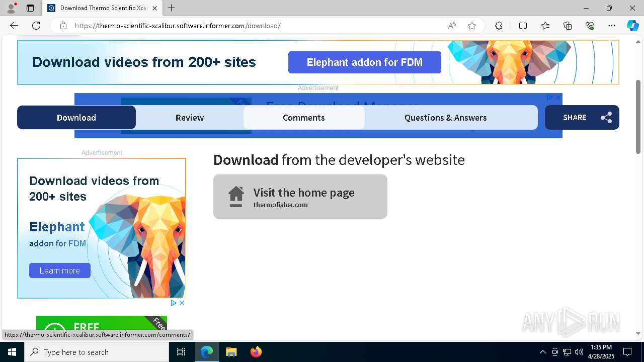Click the SHARE button

pos(582,117)
